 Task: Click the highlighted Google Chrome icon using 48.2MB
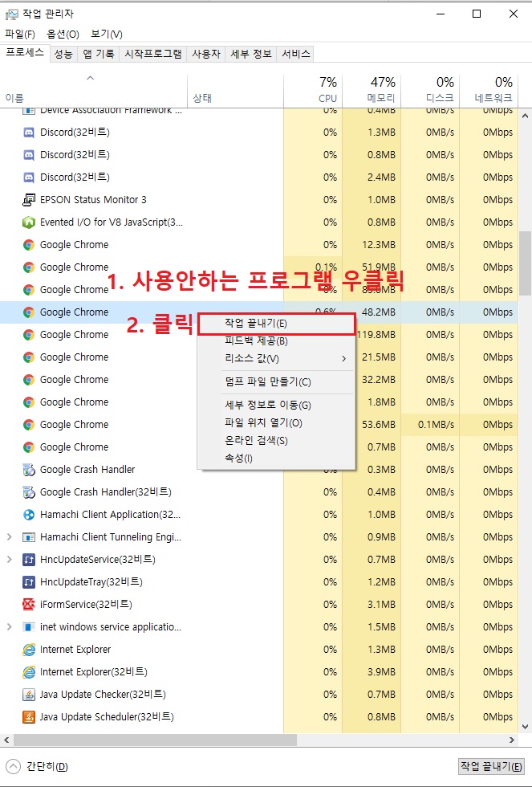pyautogui.click(x=29, y=312)
